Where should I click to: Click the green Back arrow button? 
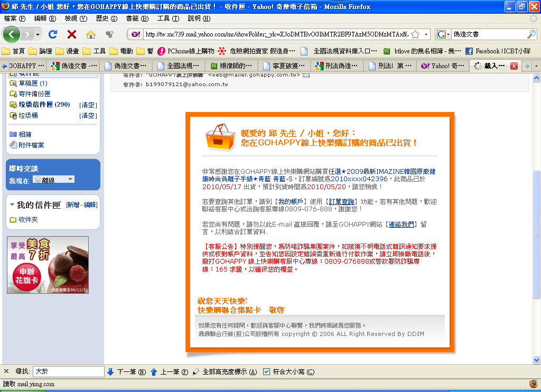pyautogui.click(x=12, y=34)
